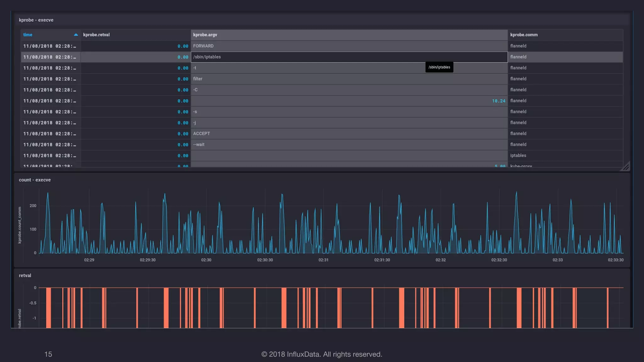The width and height of the screenshot is (644, 362).
Task: Click the retval panel title
Action: tap(25, 276)
